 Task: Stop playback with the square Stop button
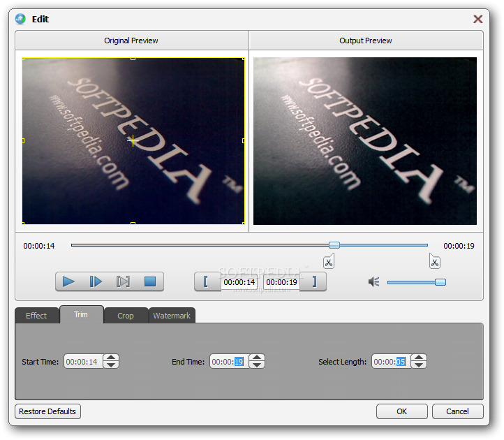[x=150, y=281]
